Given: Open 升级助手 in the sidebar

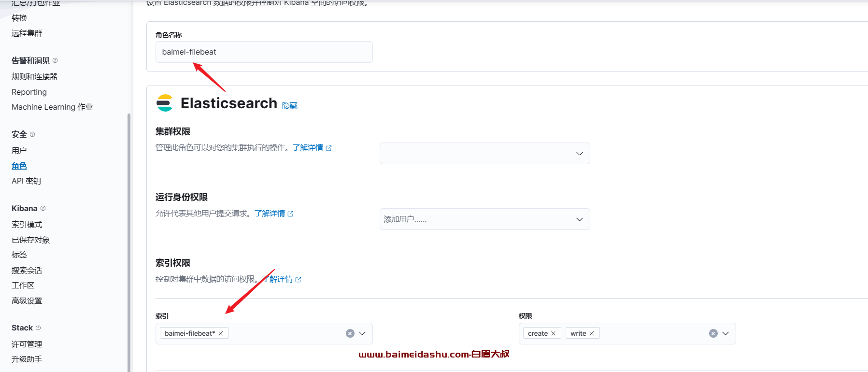Looking at the screenshot, I should click(27, 359).
